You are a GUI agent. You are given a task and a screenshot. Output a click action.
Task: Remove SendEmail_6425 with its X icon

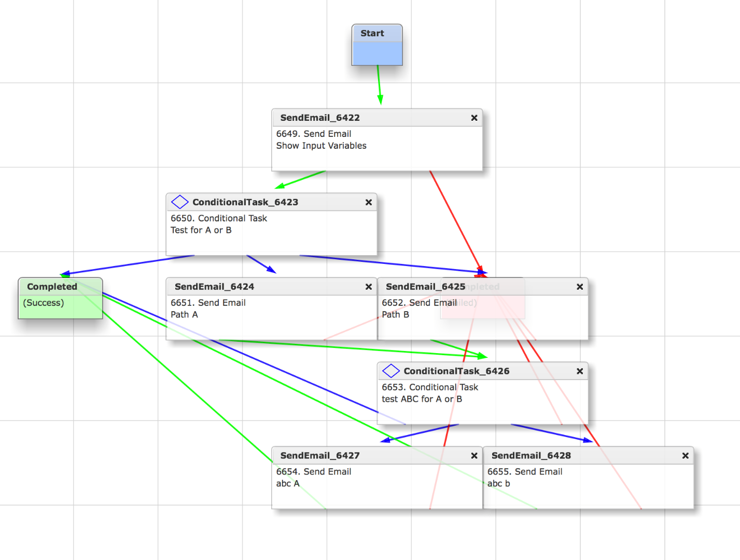tap(580, 287)
